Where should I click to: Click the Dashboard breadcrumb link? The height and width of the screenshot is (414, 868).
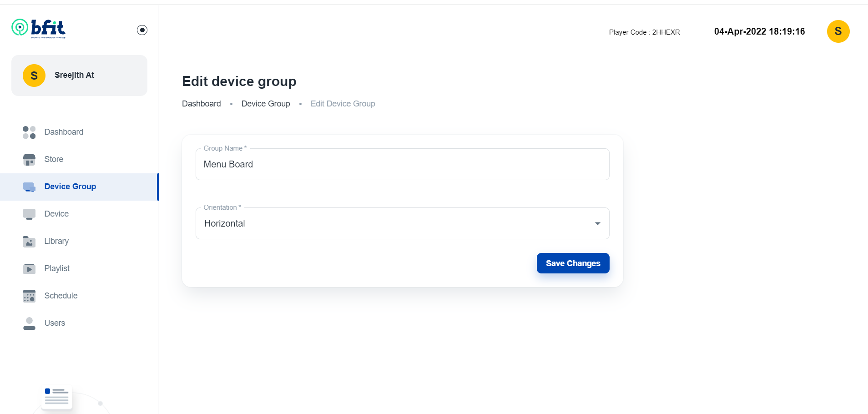point(202,104)
